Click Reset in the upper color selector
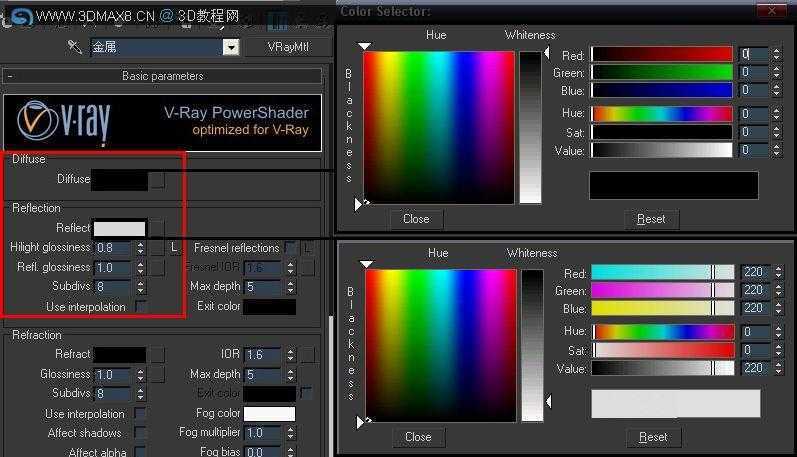The image size is (797, 457). 651,219
